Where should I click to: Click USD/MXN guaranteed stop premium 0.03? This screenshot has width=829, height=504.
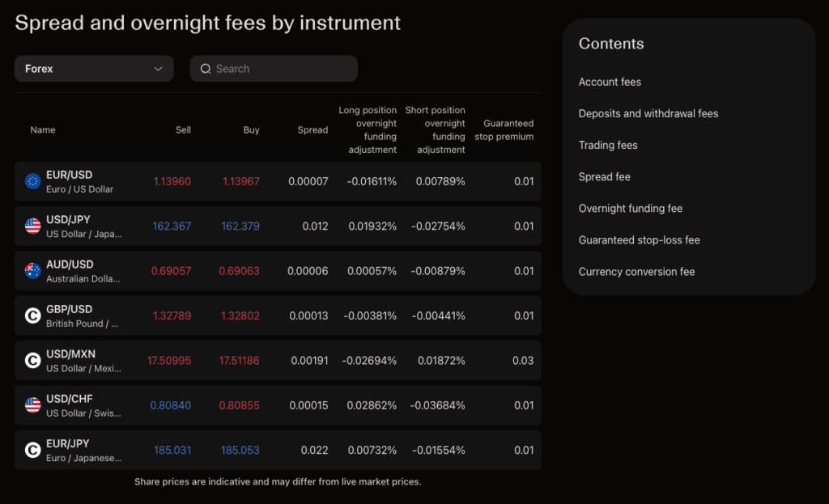(x=523, y=361)
